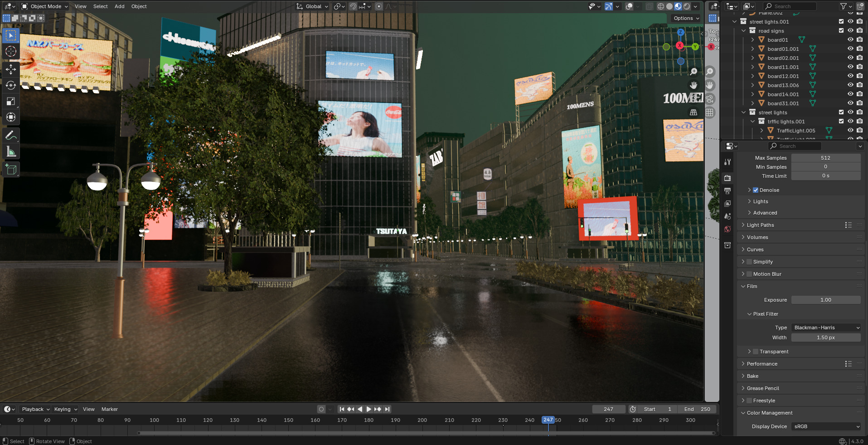
Task: Switch to solid viewport shading
Action: [669, 6]
